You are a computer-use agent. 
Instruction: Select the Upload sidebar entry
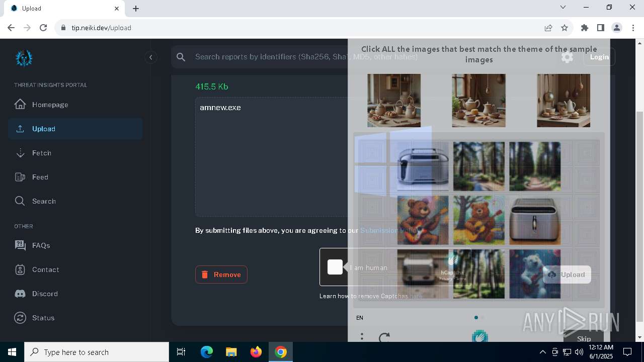click(75, 129)
